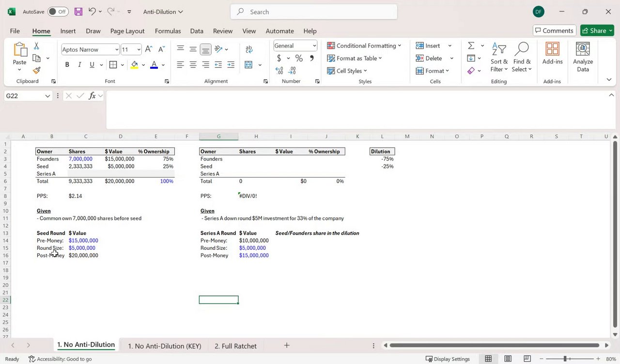Click the Share button
The height and width of the screenshot is (364, 620).
click(597, 30)
